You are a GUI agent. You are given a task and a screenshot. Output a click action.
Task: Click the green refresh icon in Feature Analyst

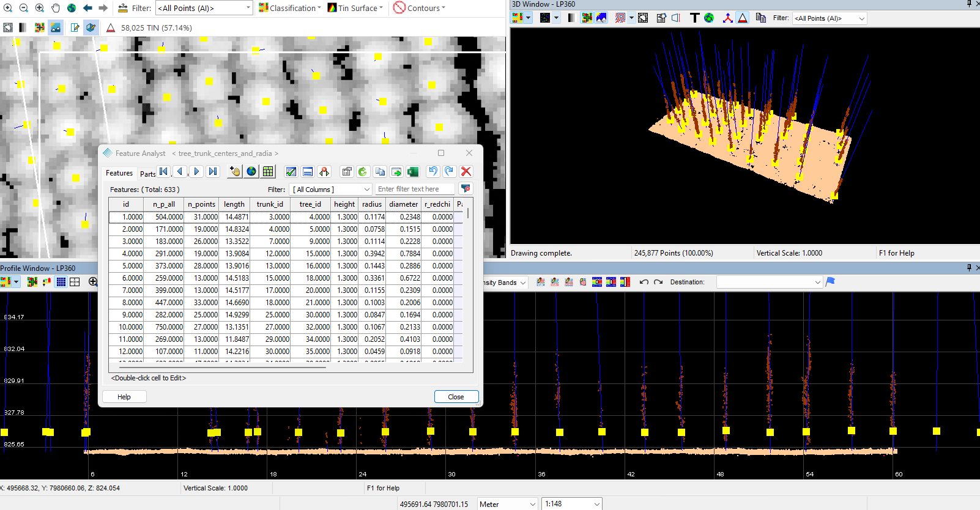coord(363,172)
